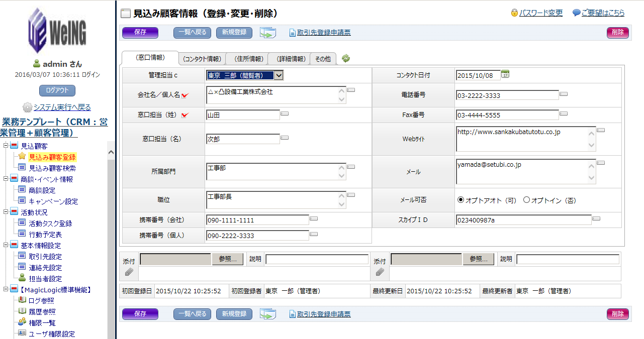Open the パスワード変更 link

540,13
